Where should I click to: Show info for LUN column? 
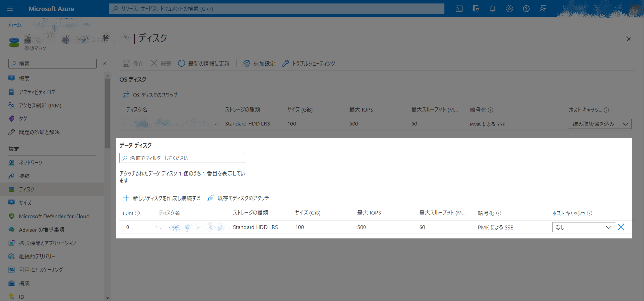pyautogui.click(x=137, y=213)
